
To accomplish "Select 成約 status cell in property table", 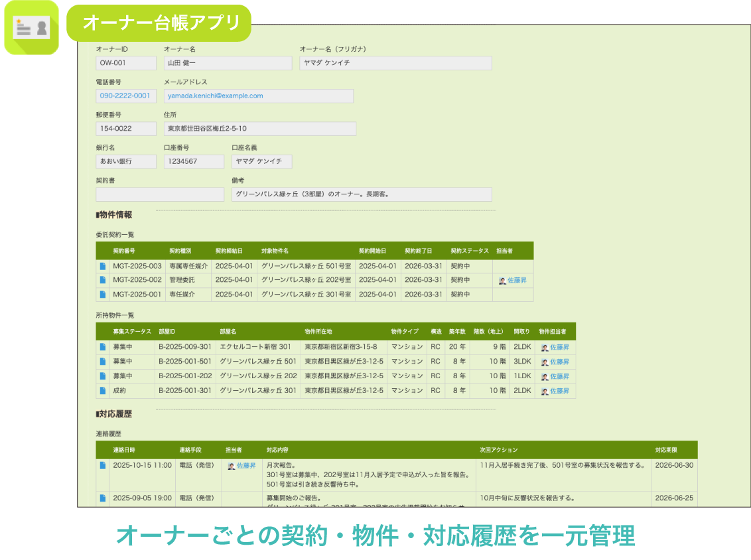I will coord(132,390).
